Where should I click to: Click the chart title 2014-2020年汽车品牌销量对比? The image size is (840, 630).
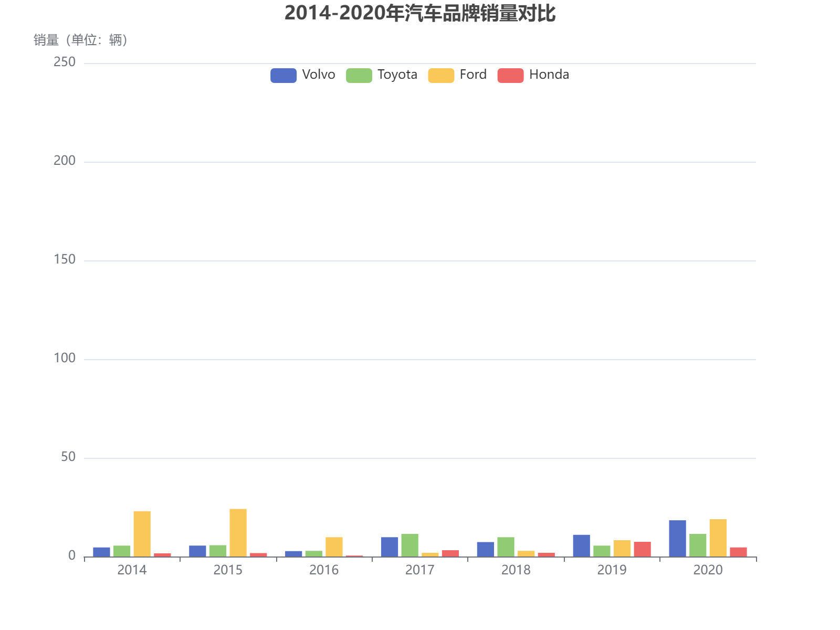tap(420, 13)
